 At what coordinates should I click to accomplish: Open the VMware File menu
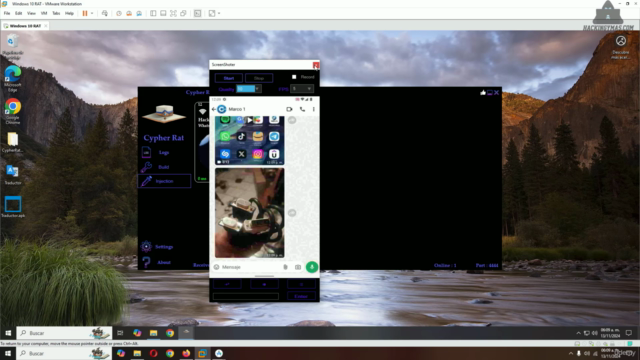click(7, 13)
